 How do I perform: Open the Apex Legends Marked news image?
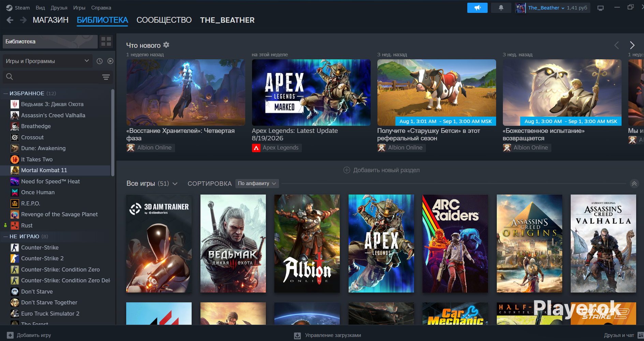click(311, 92)
